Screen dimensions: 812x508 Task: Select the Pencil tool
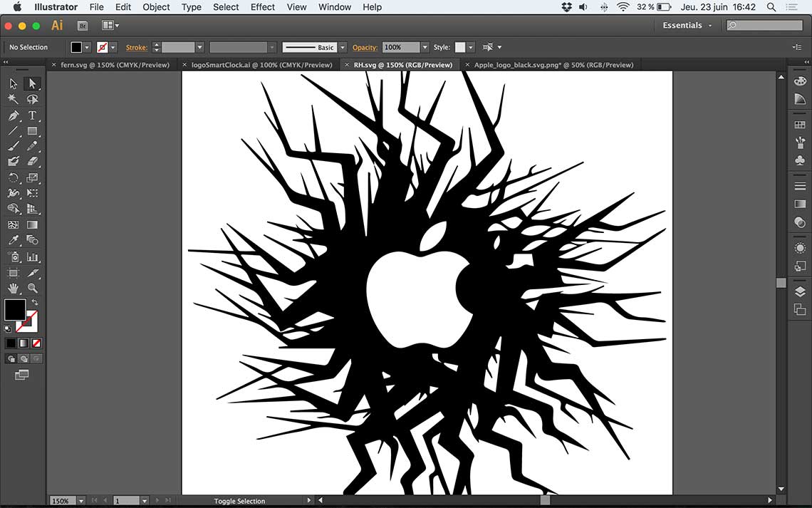coord(32,146)
